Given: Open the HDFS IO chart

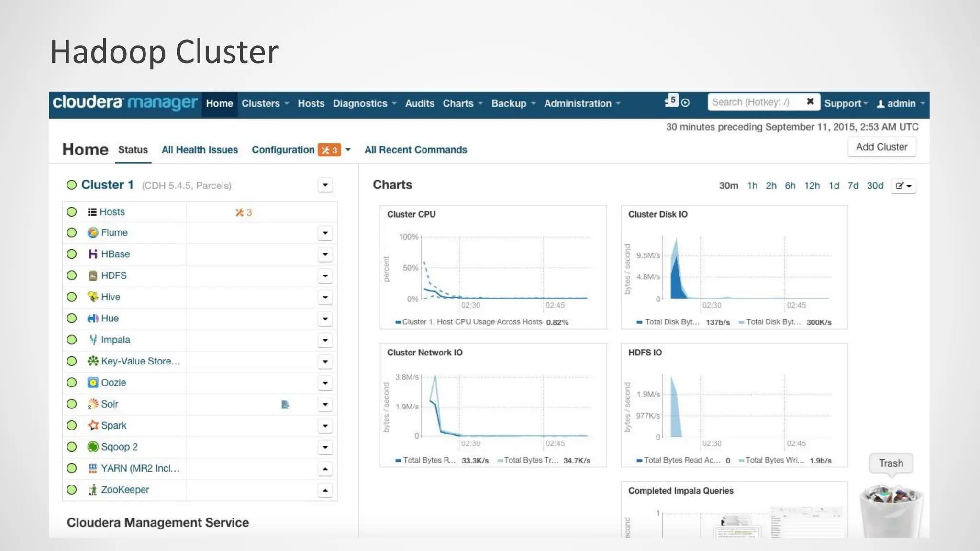Looking at the screenshot, I should (735, 405).
